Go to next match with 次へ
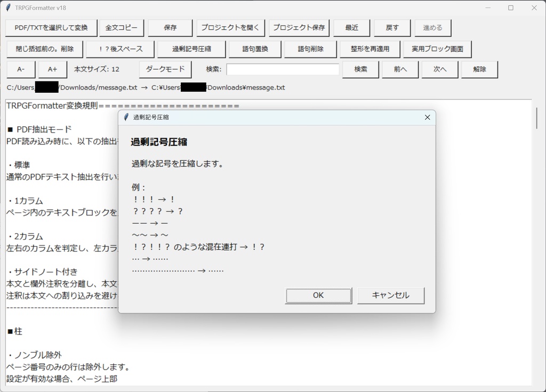This screenshot has height=392, width=546. click(x=440, y=70)
